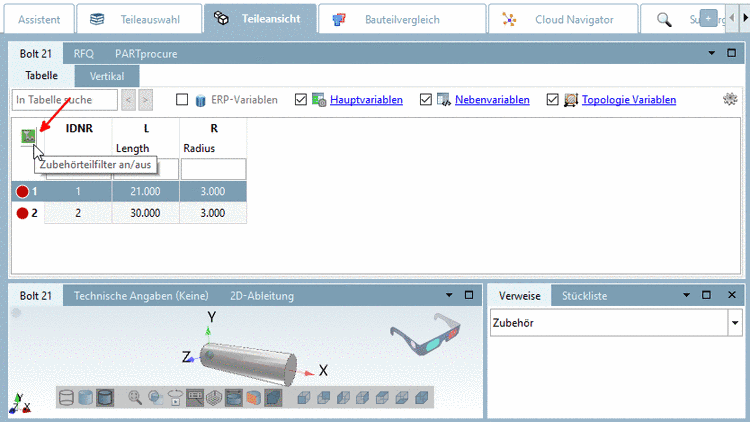
Task: Choose the last cube view orientation
Action: [421, 398]
